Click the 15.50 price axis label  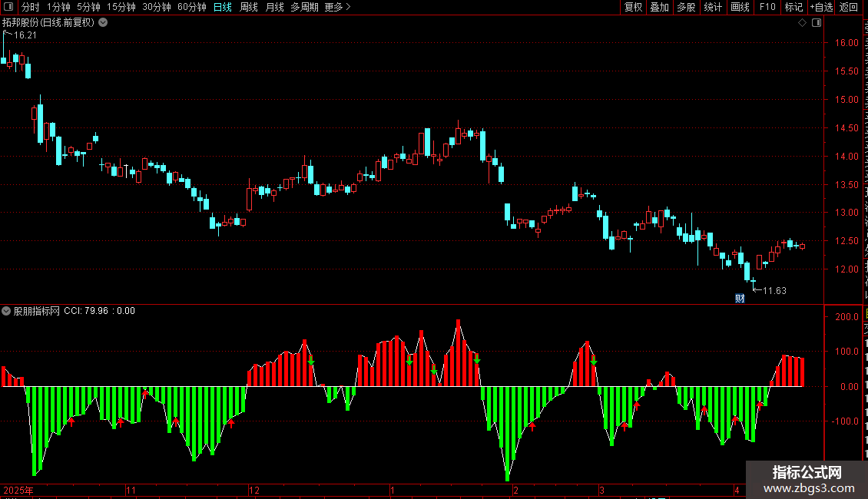(x=846, y=71)
